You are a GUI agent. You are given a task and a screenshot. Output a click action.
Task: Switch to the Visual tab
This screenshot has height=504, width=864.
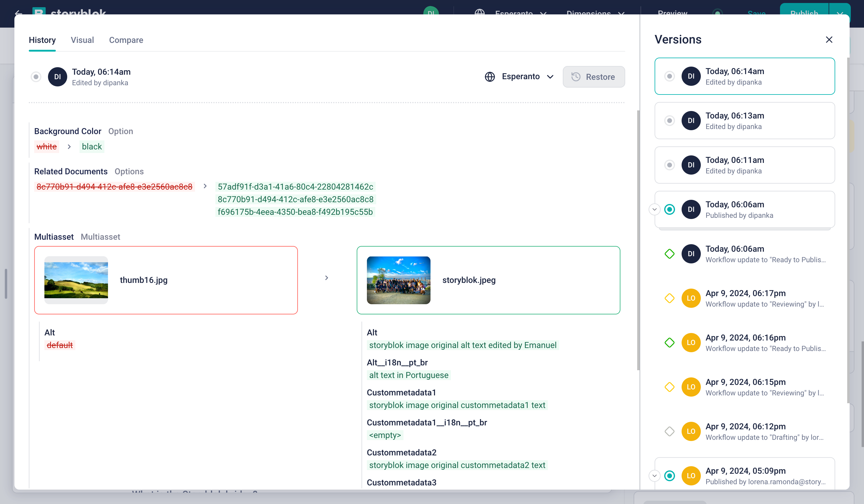pos(82,40)
